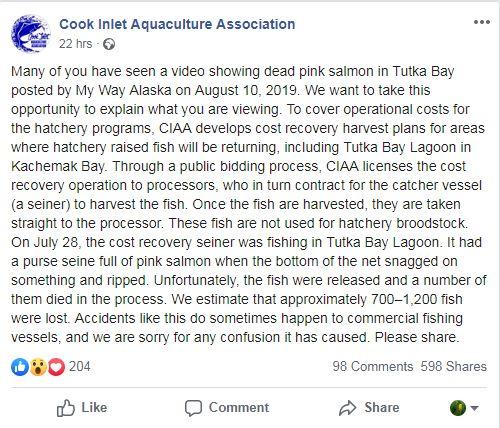
Task: Open the 598 Shares link
Action: point(453,367)
